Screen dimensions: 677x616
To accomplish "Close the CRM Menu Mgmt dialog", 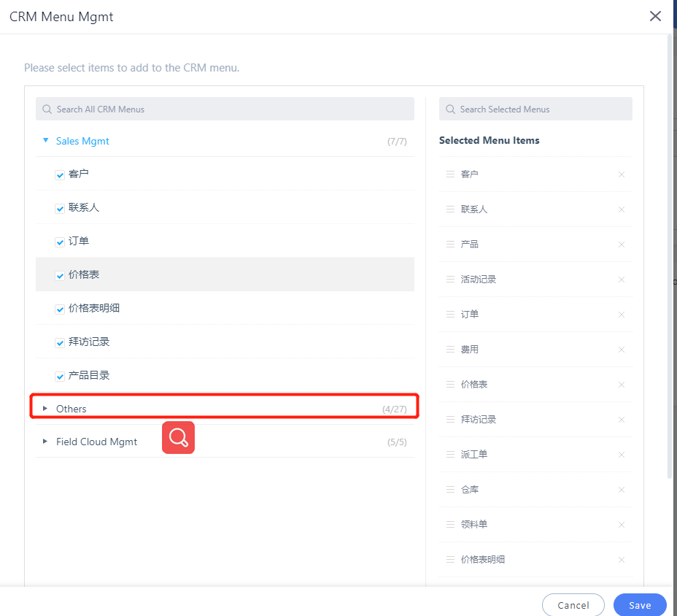I will pyautogui.click(x=655, y=16).
